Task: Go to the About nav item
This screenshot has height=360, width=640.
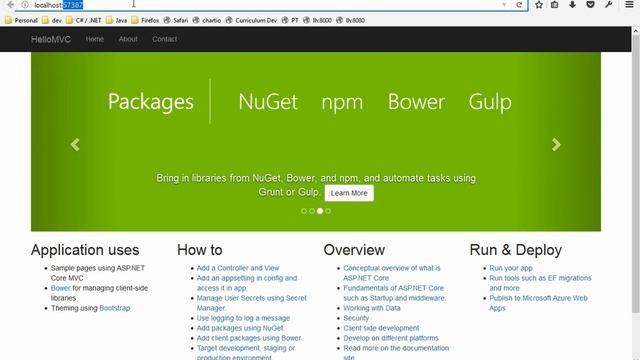Action: click(x=128, y=39)
